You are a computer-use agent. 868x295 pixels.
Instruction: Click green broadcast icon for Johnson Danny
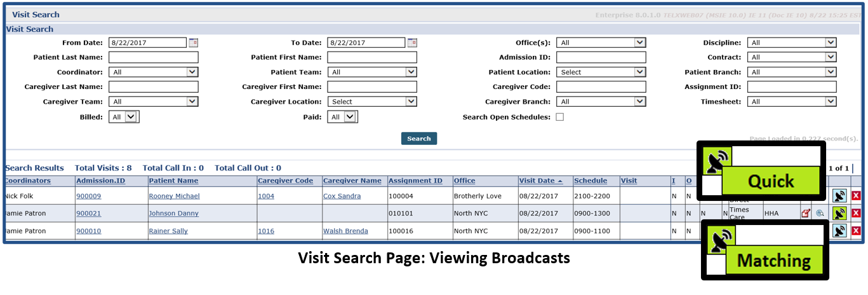click(x=839, y=214)
